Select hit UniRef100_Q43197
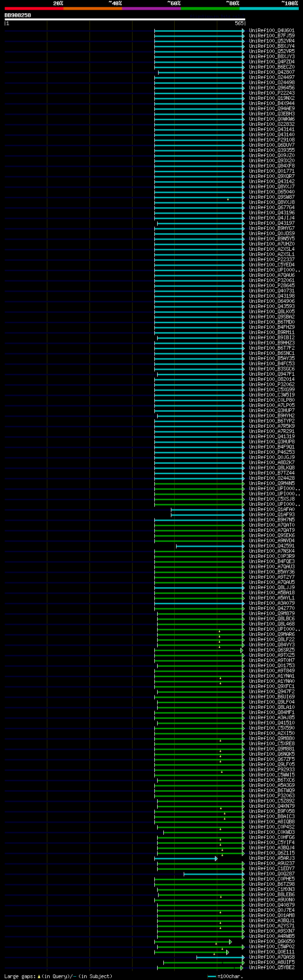The width and height of the screenshot is (303, 980). (272, 223)
